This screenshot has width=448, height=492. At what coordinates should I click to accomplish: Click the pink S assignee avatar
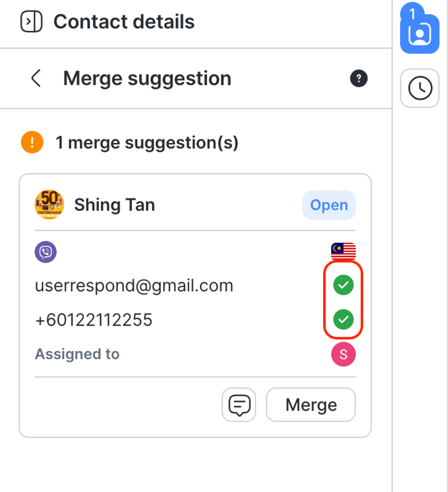click(x=343, y=354)
